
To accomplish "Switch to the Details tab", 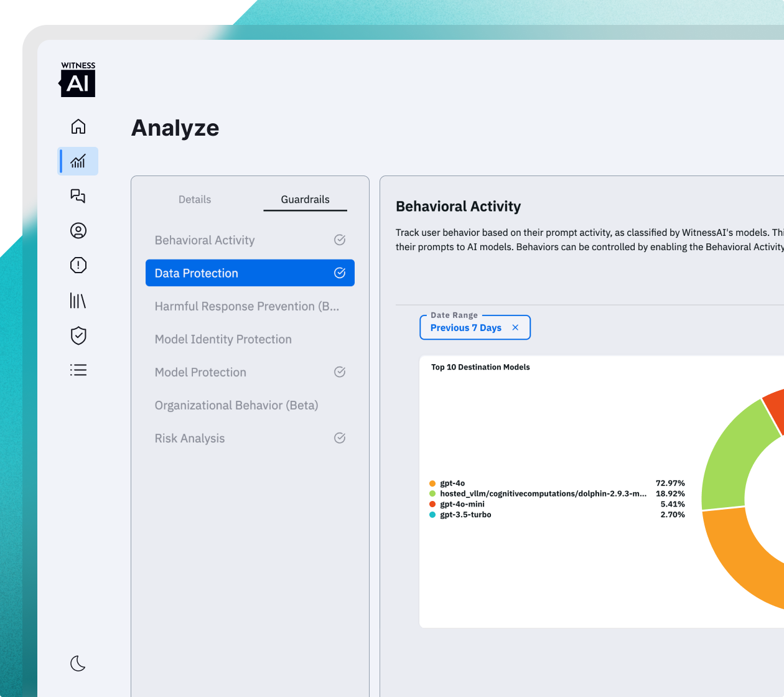I will coord(195,200).
